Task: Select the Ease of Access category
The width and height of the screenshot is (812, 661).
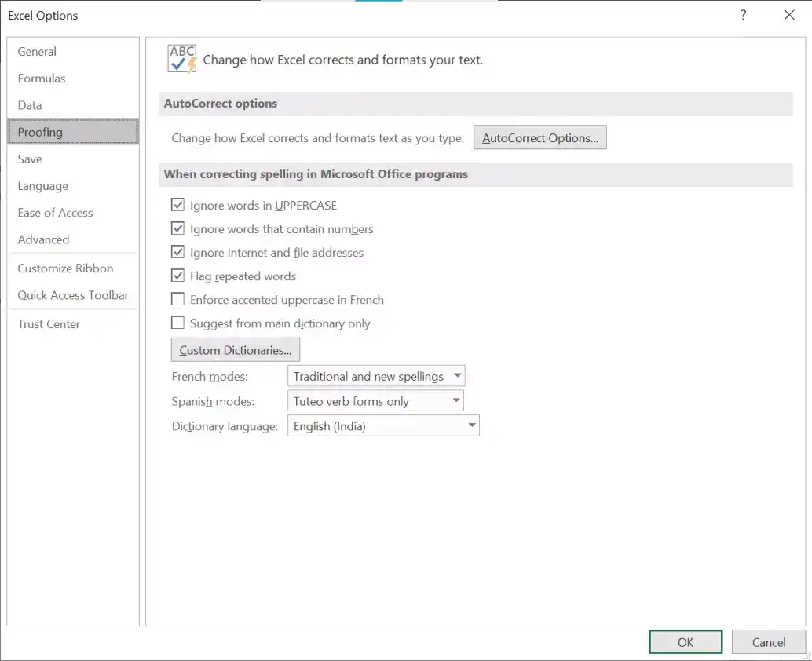Action: pyautogui.click(x=73, y=213)
